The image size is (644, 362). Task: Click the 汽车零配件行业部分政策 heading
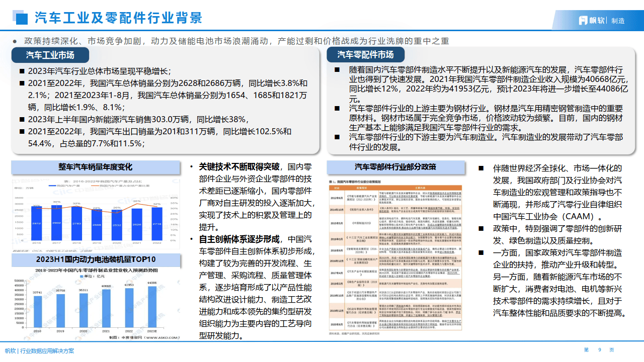[x=395, y=167]
